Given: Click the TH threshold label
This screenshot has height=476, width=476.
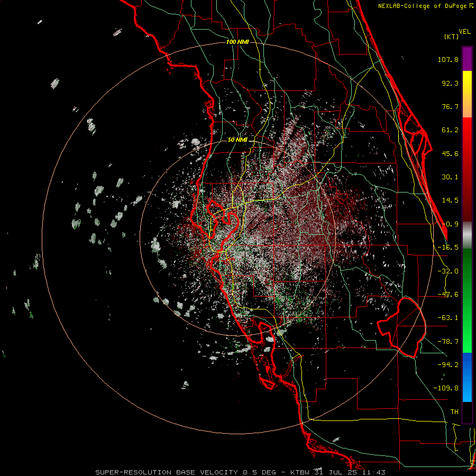Looking at the screenshot, I should [454, 412].
